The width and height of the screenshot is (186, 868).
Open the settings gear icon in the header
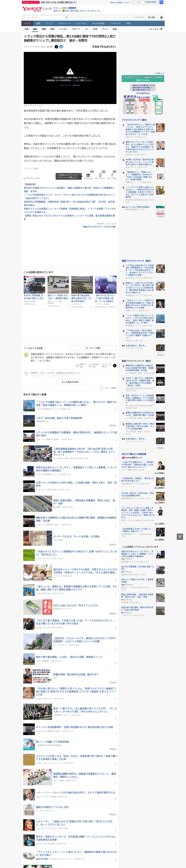pyautogui.click(x=161, y=18)
